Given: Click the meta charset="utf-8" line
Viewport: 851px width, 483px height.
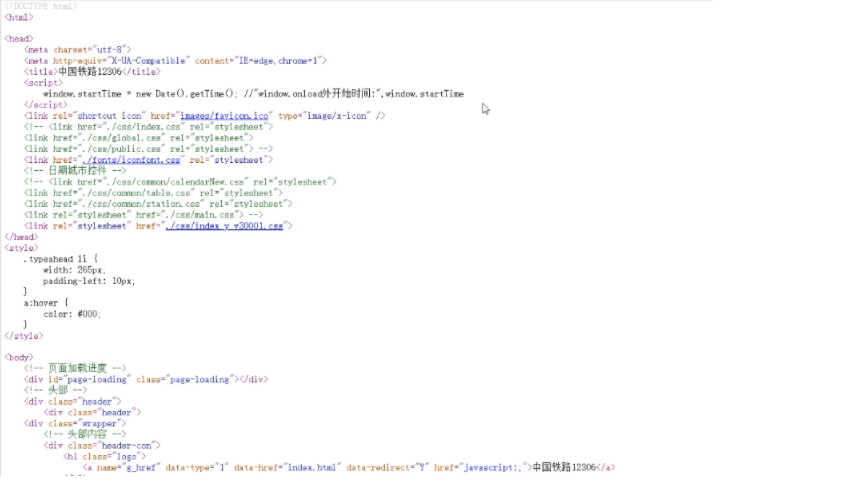Looking at the screenshot, I should [77, 50].
